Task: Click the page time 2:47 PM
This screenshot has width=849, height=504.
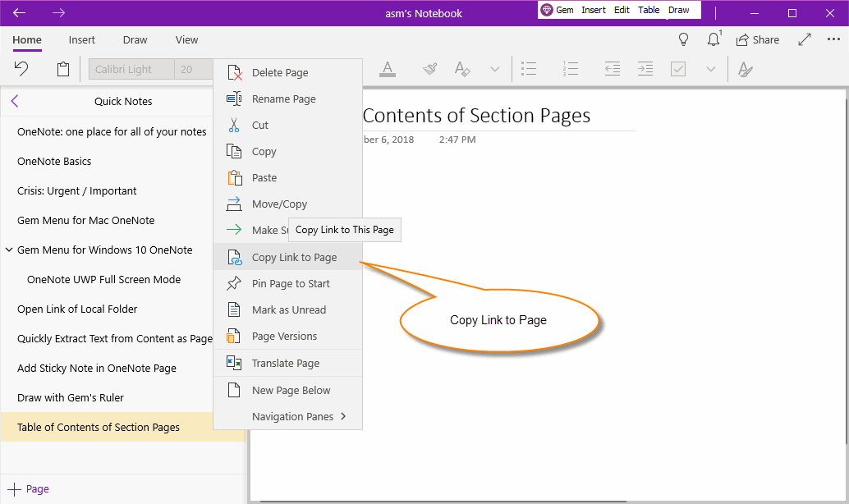Action: pos(457,140)
